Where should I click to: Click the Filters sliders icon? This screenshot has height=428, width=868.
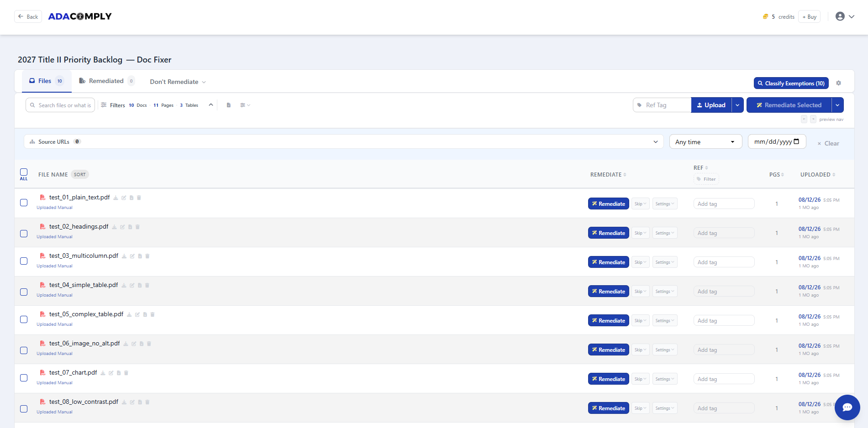point(104,105)
